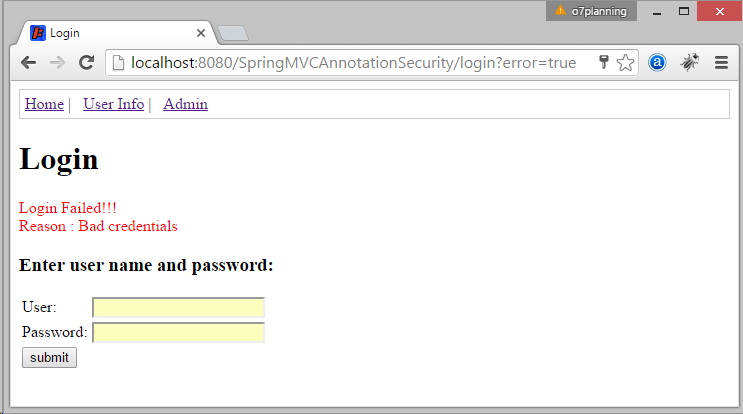743x414 pixels.
Task: Go back with the browser back arrow
Action: point(28,63)
